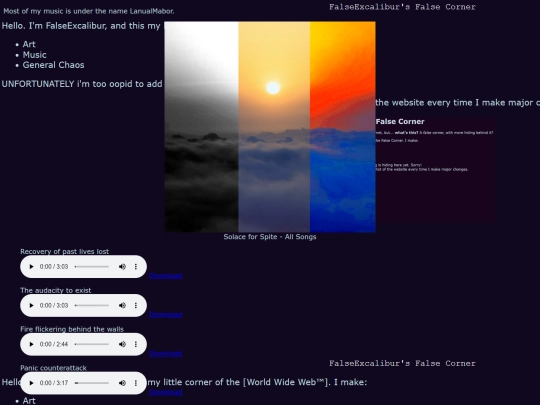Click the Solace for Spite album cover image
540x405 pixels.
(270, 127)
